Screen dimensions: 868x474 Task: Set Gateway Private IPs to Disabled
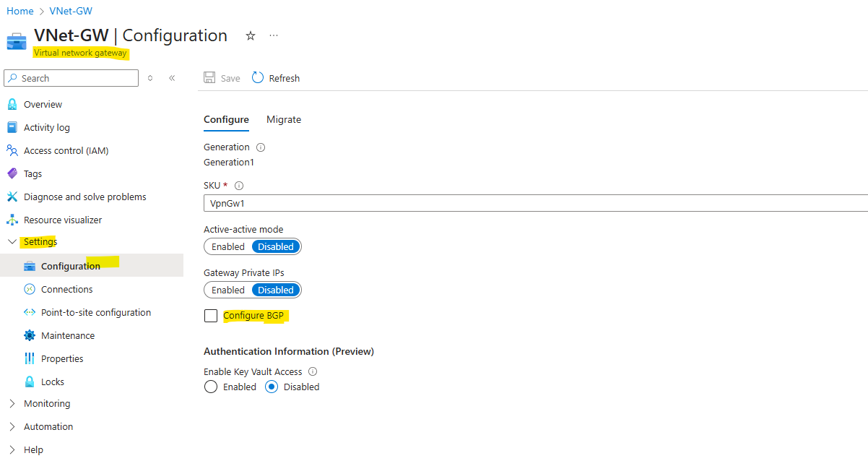pyautogui.click(x=276, y=290)
